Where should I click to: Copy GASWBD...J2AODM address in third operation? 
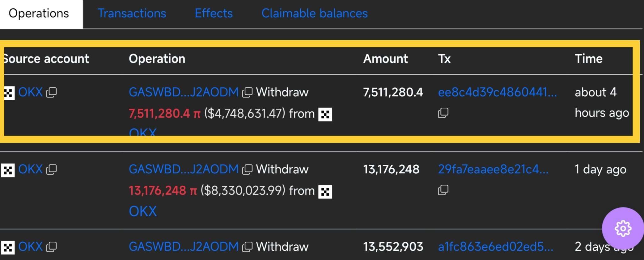coord(247,247)
